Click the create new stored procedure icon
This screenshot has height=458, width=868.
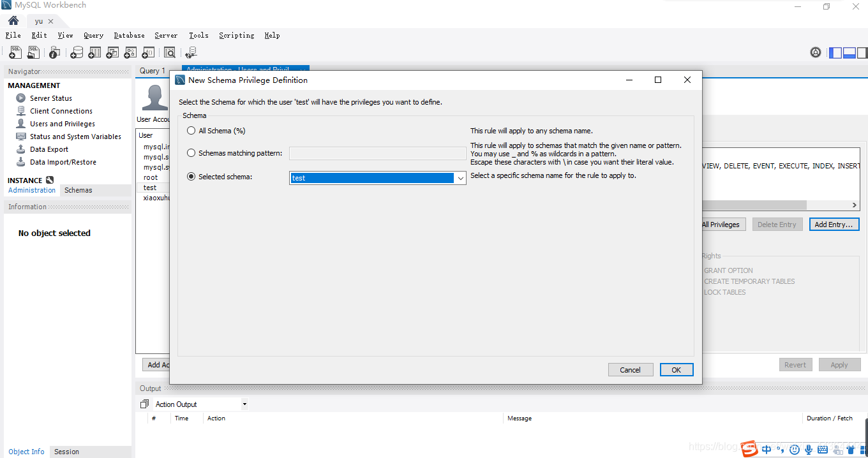click(x=130, y=53)
